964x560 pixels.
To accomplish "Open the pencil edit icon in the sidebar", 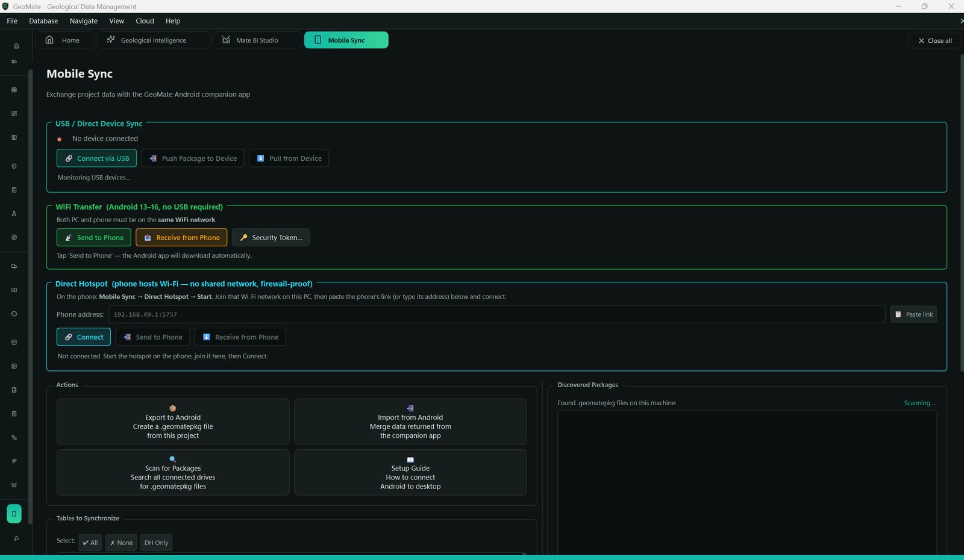I will [x=14, y=114].
